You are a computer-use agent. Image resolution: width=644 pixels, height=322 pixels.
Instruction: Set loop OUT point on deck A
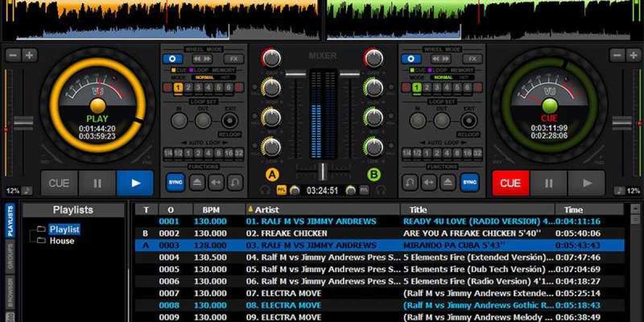click(x=203, y=120)
